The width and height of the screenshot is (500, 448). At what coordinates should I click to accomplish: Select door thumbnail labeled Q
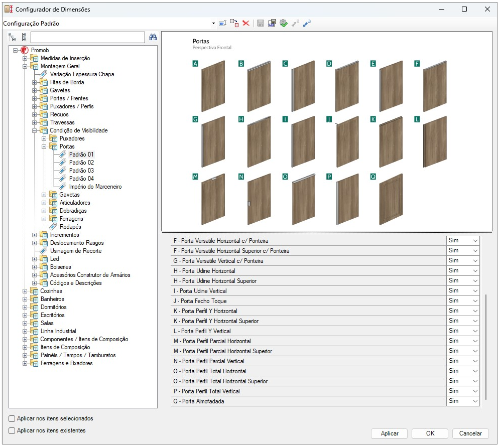391,199
